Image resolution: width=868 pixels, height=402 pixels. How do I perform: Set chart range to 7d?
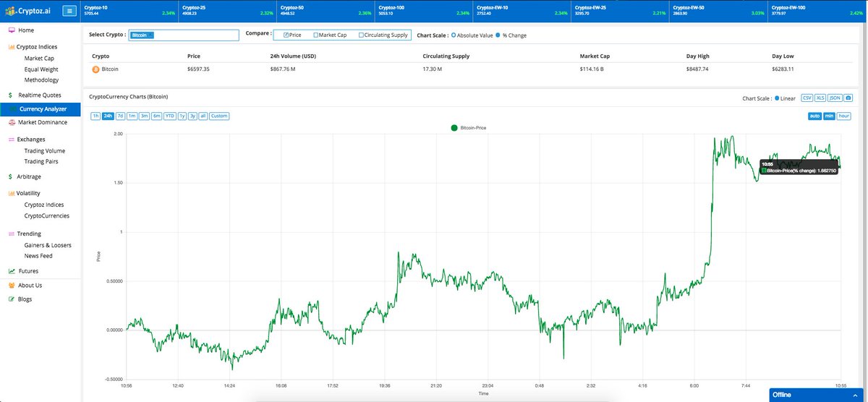pyautogui.click(x=121, y=116)
